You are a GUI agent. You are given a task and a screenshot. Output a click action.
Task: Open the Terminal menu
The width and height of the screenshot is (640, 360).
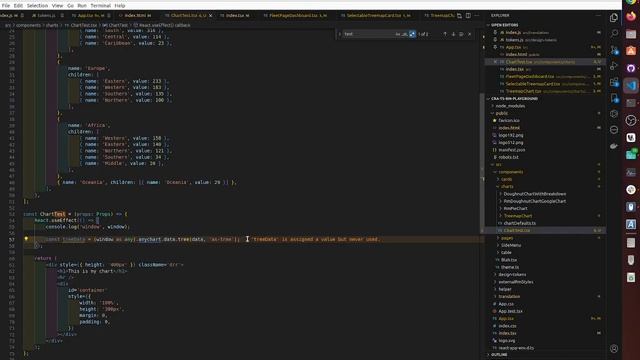100,6
